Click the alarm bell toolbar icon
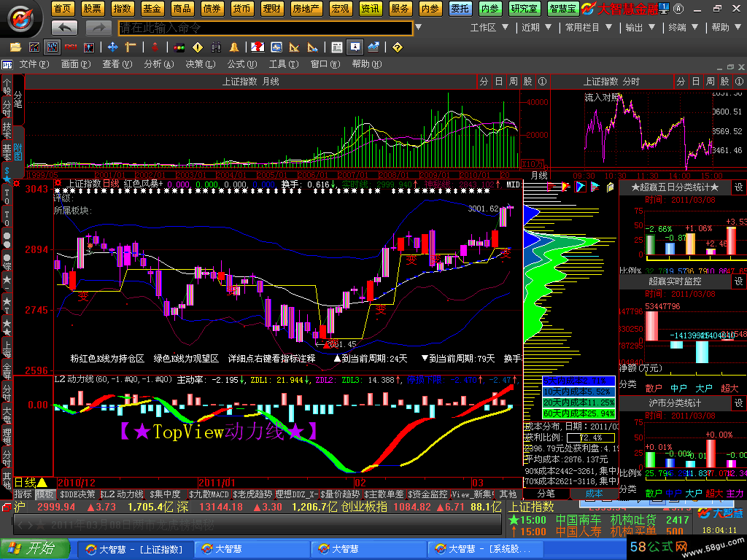Screen dimensions: 747x560 (234, 47)
